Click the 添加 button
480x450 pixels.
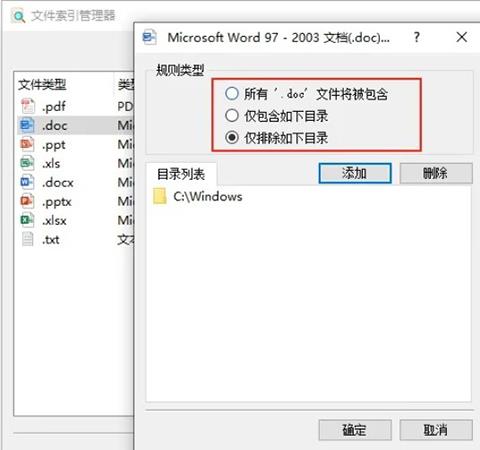click(355, 173)
